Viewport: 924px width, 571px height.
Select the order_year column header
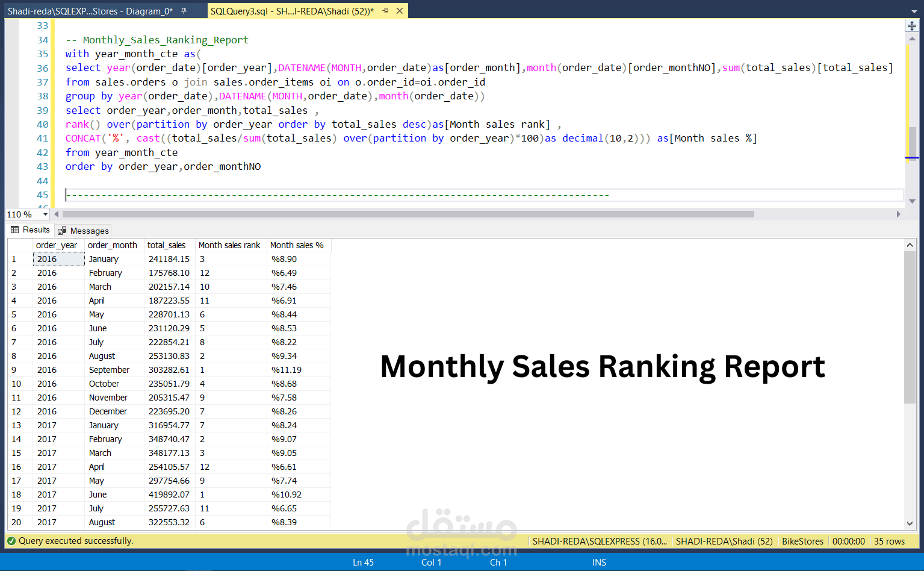point(58,245)
